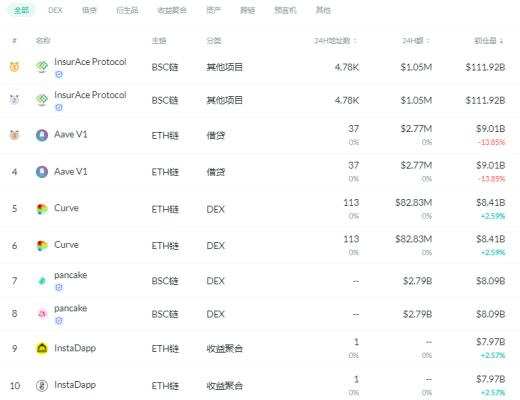This screenshot has width=520, height=400.
Task: Click the verified badge under first InsurAce Protocol
Action: [x=59, y=74]
